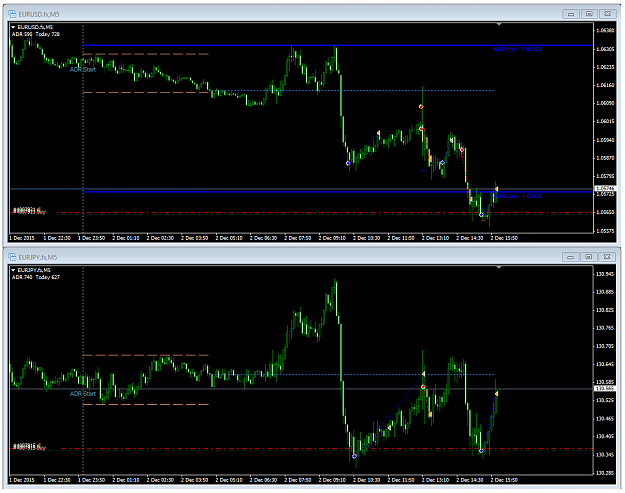Viewport: 625px width, 493px height.
Task: Click '2 Dec 09:10' on EURJPY time axis
Action: (x=332, y=480)
